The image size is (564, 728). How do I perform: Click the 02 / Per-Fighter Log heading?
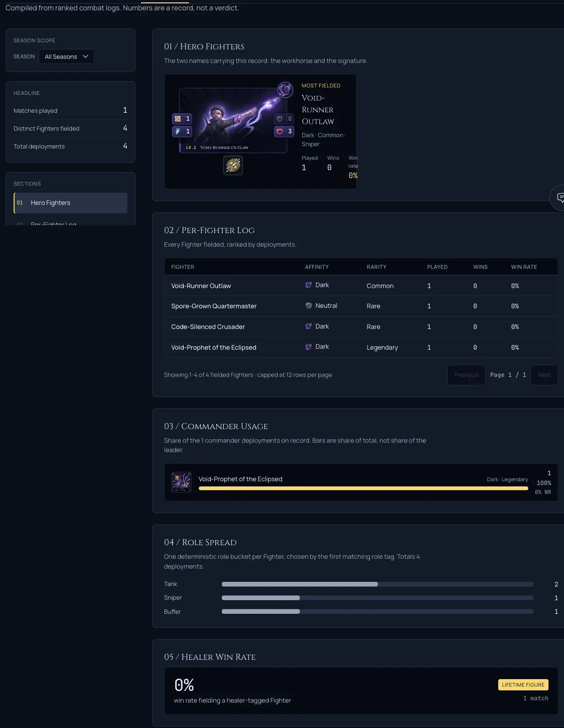tap(209, 230)
